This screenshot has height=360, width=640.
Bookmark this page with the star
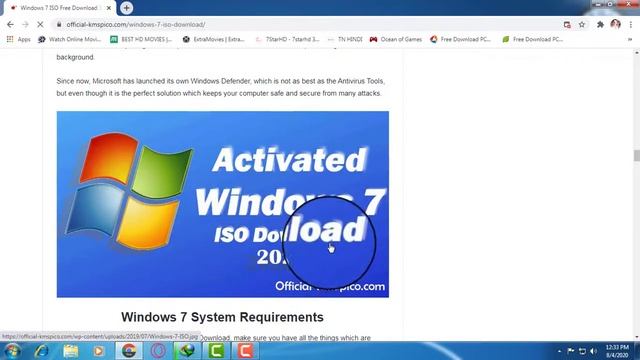coord(582,25)
